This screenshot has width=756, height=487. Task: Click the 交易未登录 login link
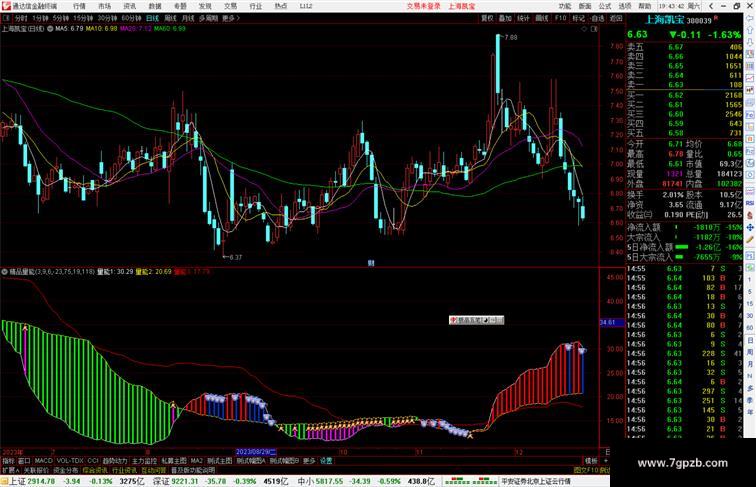[423, 6]
